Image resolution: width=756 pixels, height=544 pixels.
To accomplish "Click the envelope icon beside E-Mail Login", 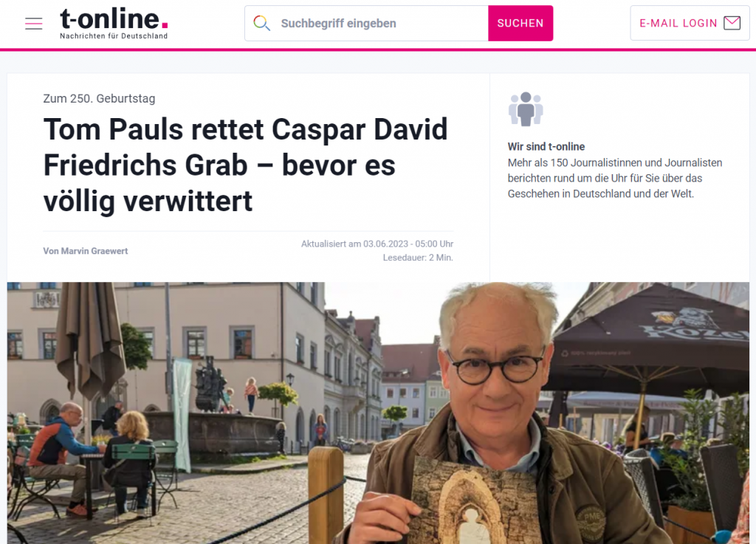I will click(732, 23).
